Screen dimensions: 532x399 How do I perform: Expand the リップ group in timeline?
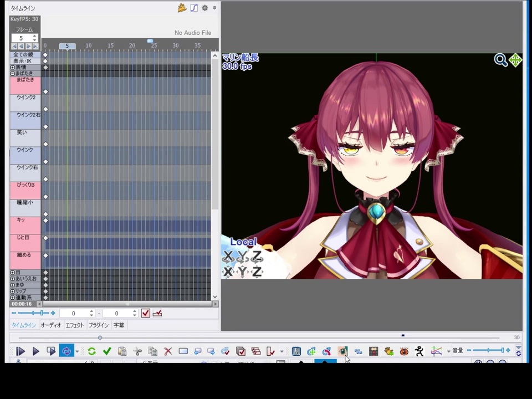(x=13, y=291)
